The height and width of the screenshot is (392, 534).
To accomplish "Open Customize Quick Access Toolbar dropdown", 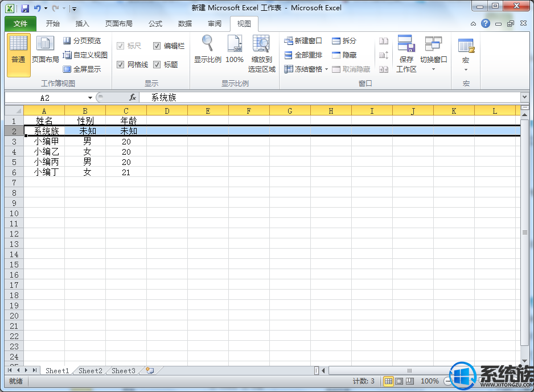I will coord(74,9).
